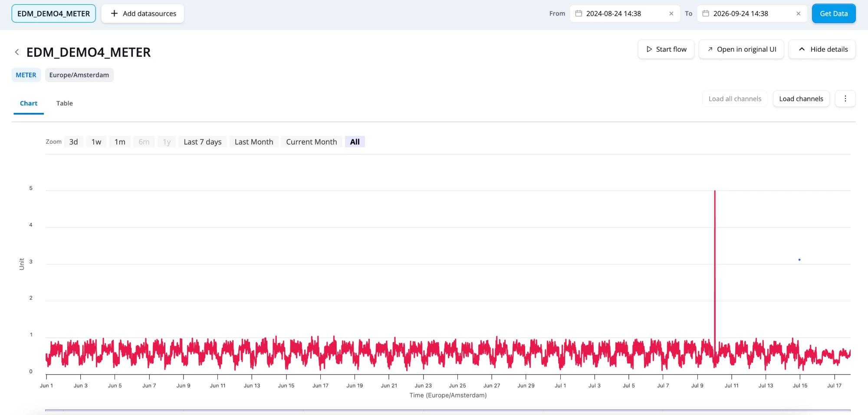Select the Chart tab

[x=29, y=103]
